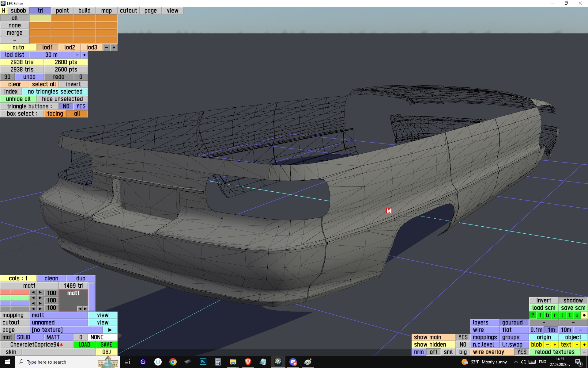This screenshot has width=588, height=368.
Task: Select the top view 't' button
Action: (569, 315)
